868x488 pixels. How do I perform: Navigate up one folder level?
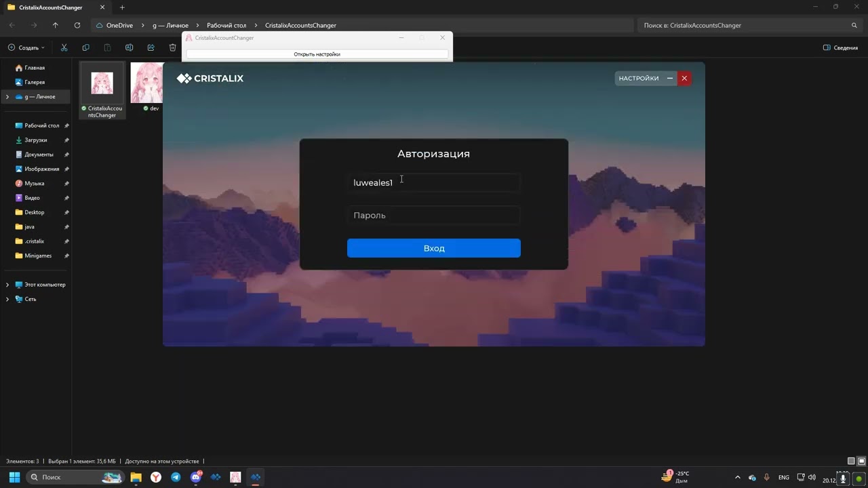point(56,25)
